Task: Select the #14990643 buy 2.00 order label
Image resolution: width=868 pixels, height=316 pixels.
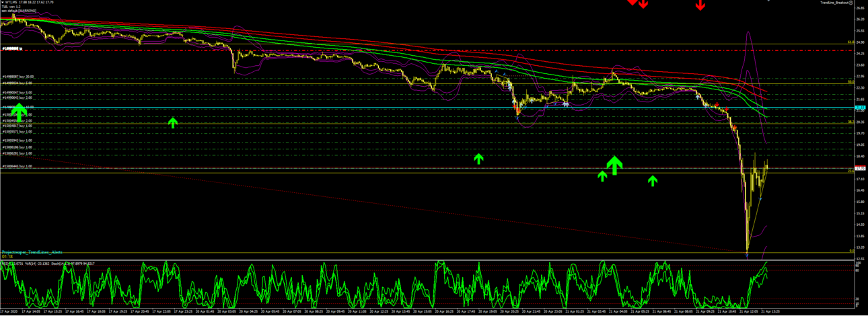Action: pyautogui.click(x=17, y=98)
